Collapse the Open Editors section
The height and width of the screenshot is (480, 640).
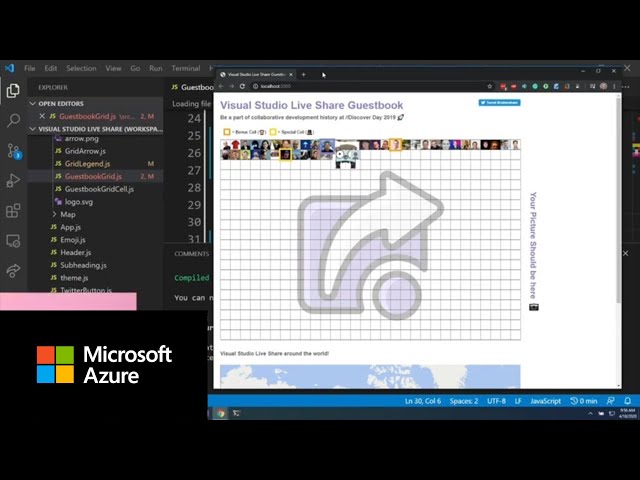[x=32, y=104]
